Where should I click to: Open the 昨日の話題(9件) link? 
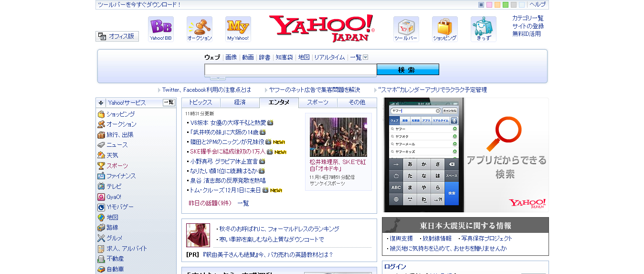pos(210,203)
